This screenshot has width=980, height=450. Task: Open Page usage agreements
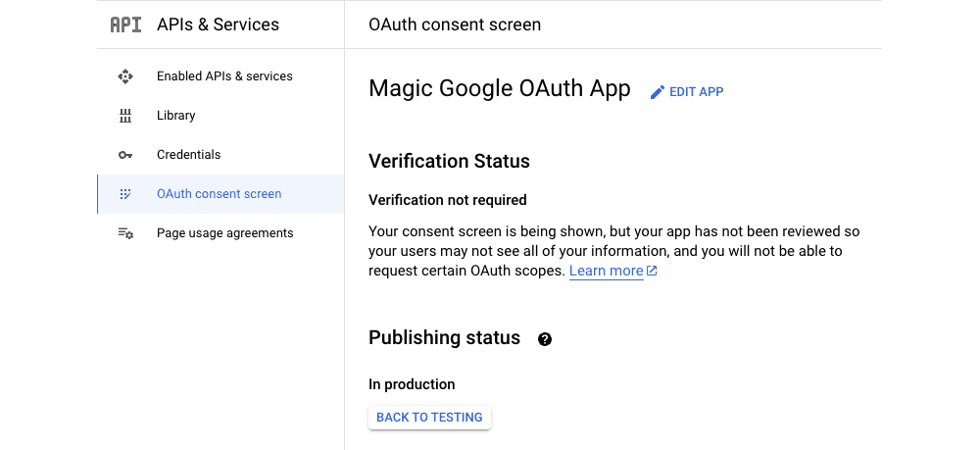(x=220, y=233)
